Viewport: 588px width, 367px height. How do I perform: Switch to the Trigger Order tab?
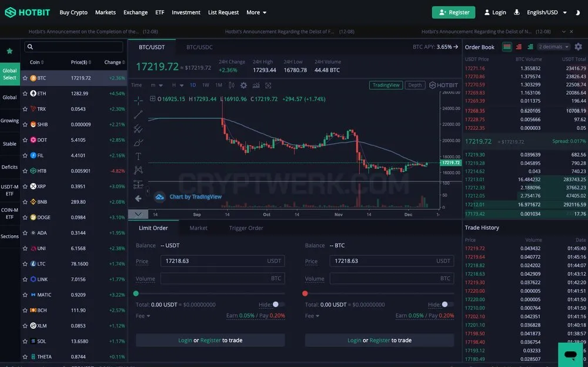[246, 228]
